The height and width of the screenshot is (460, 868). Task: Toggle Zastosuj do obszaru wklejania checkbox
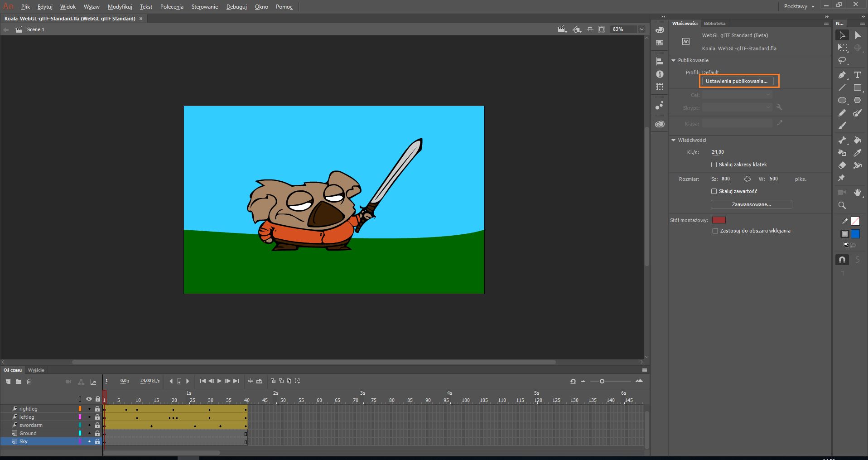click(x=715, y=231)
